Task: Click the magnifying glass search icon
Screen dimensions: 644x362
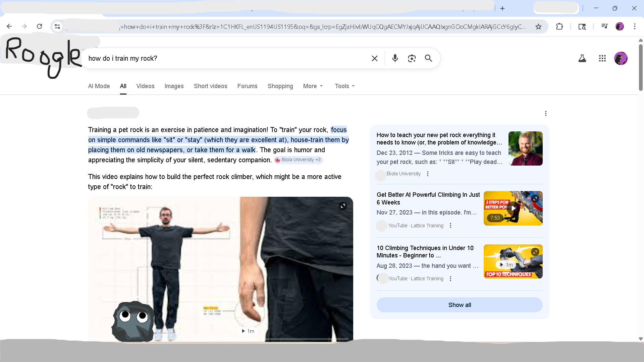Action: pyautogui.click(x=428, y=58)
